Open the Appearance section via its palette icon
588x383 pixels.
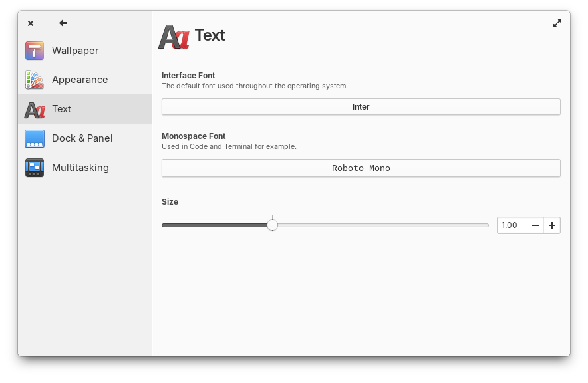pyautogui.click(x=34, y=79)
